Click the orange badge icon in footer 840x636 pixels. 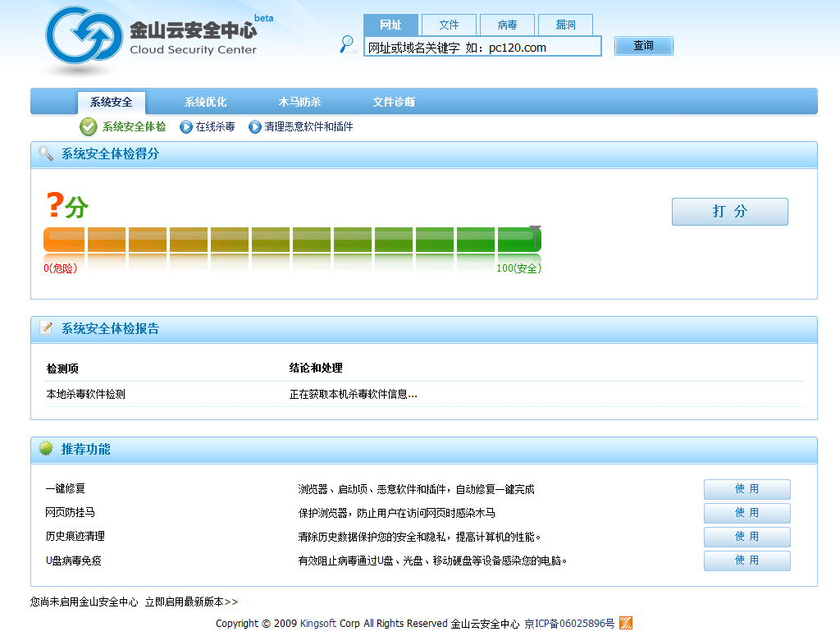coord(625,623)
